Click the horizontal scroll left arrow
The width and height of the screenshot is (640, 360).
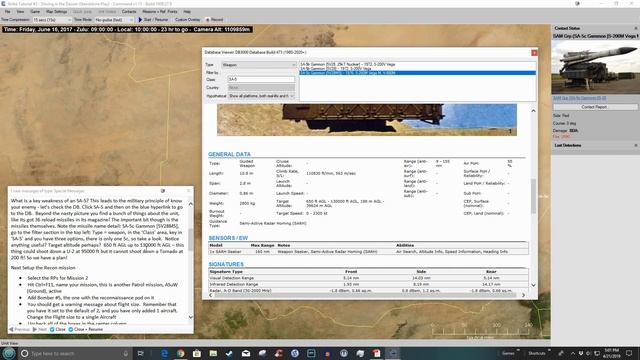pos(211,295)
